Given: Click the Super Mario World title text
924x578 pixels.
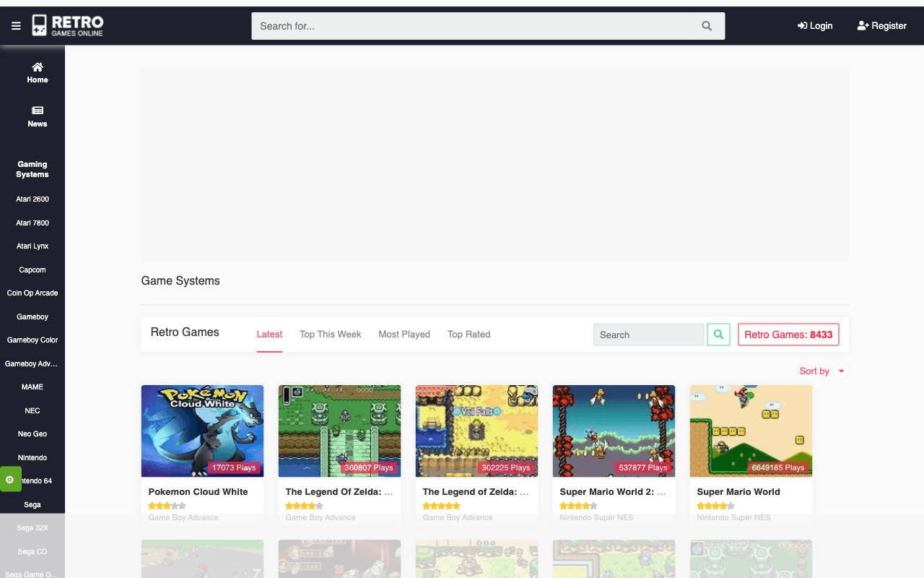Looking at the screenshot, I should pos(738,492).
